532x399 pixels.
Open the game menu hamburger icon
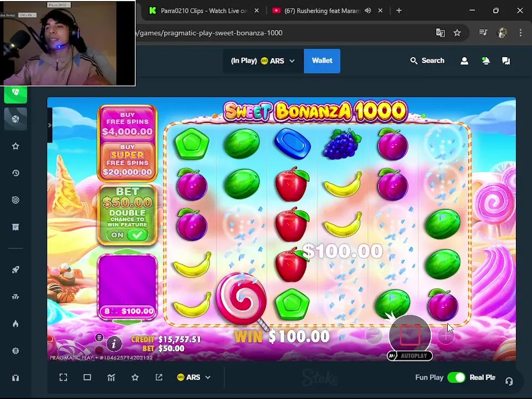pos(99,337)
